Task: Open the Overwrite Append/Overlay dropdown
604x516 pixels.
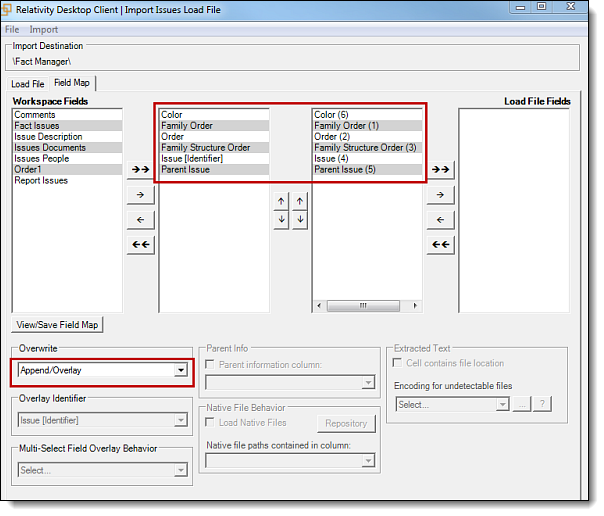Action: [x=180, y=370]
